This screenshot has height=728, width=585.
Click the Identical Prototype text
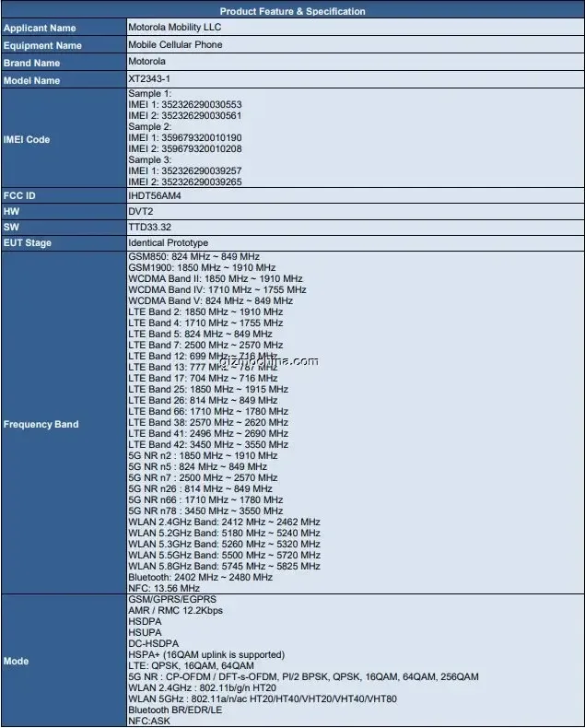[168, 242]
